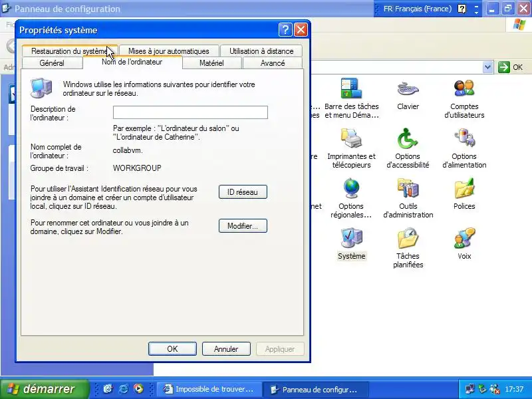Click the tray icon with the red X
Viewport: 532px width, 399px height.
495,389
